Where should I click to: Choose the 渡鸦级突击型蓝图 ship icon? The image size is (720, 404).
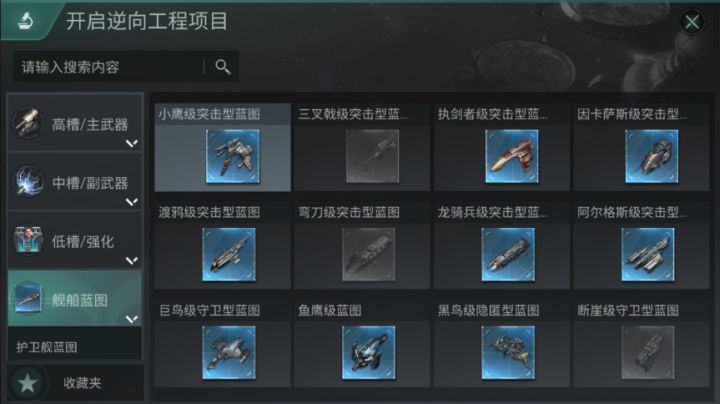point(229,254)
